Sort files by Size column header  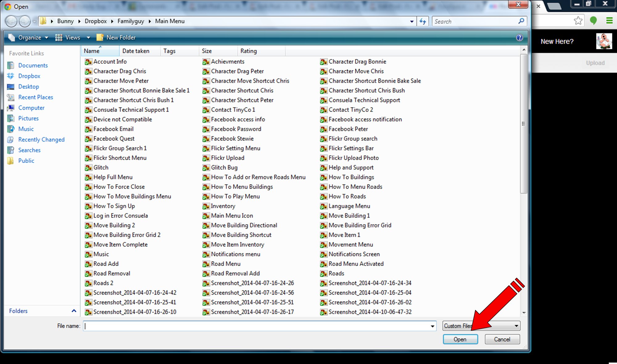[x=207, y=51]
